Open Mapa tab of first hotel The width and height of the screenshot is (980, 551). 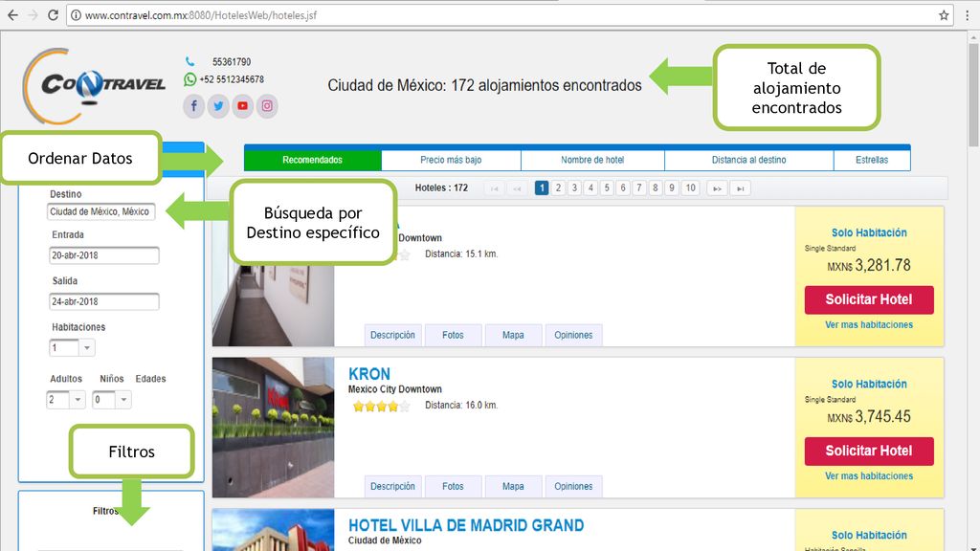coord(513,335)
